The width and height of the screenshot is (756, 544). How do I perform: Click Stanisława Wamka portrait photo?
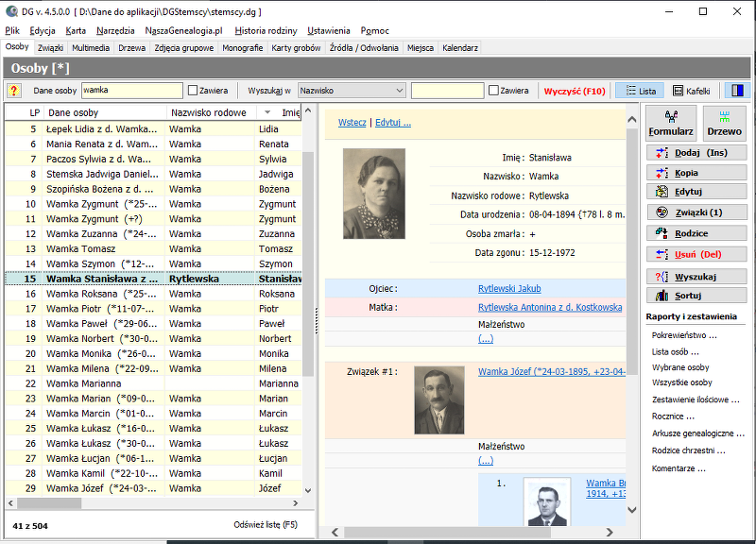(x=374, y=194)
